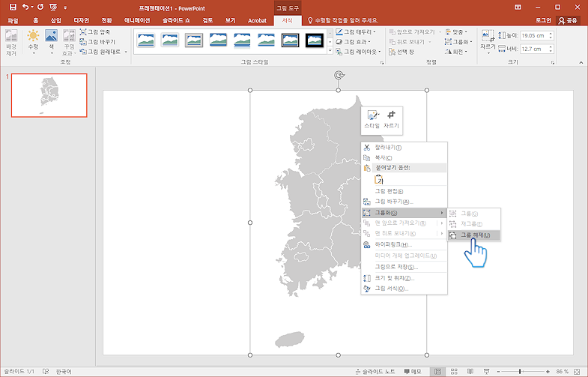Screen dimensions: 588x377
Task: Click the 공유 (share) button
Action: [x=568, y=21]
